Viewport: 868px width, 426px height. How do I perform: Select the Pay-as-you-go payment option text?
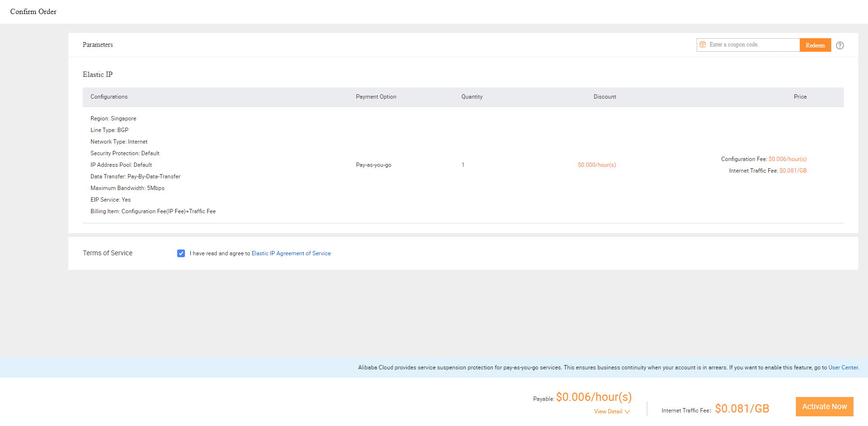pyautogui.click(x=373, y=165)
